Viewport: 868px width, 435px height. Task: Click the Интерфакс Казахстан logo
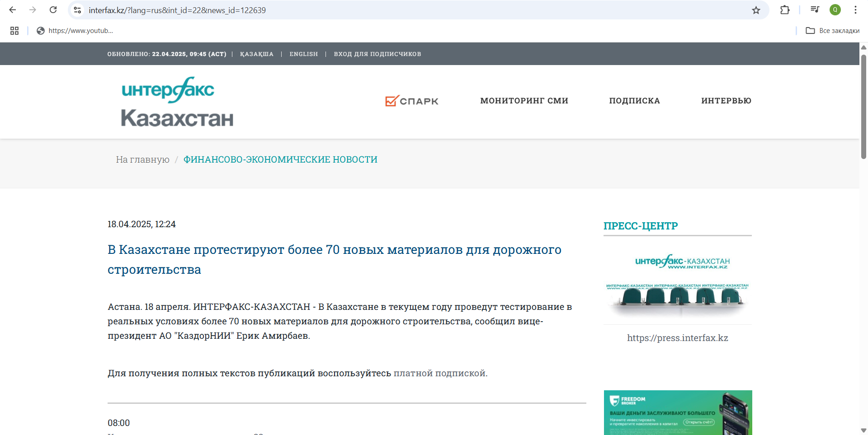[x=177, y=102]
